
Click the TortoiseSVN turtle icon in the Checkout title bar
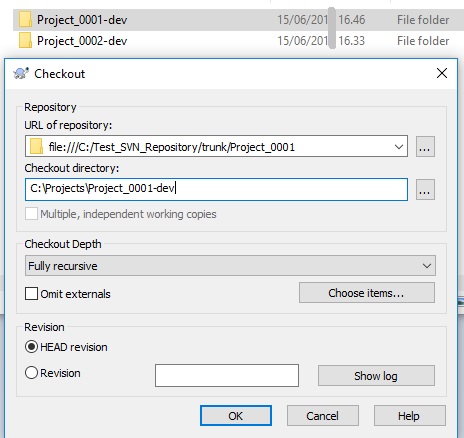[21, 73]
